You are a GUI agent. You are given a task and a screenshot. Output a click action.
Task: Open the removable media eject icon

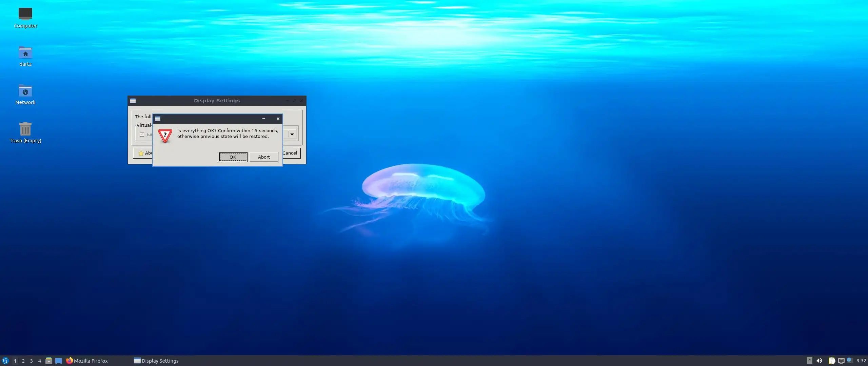(809, 361)
